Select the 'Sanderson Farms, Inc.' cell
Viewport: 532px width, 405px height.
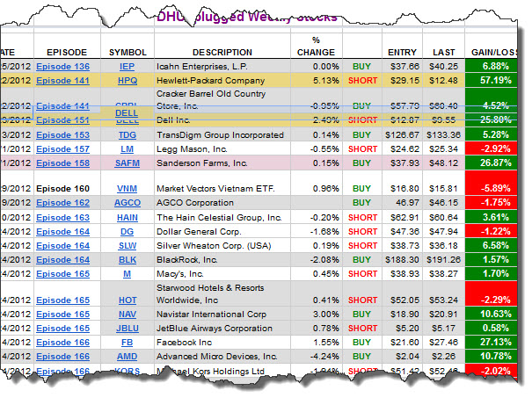coord(222,163)
